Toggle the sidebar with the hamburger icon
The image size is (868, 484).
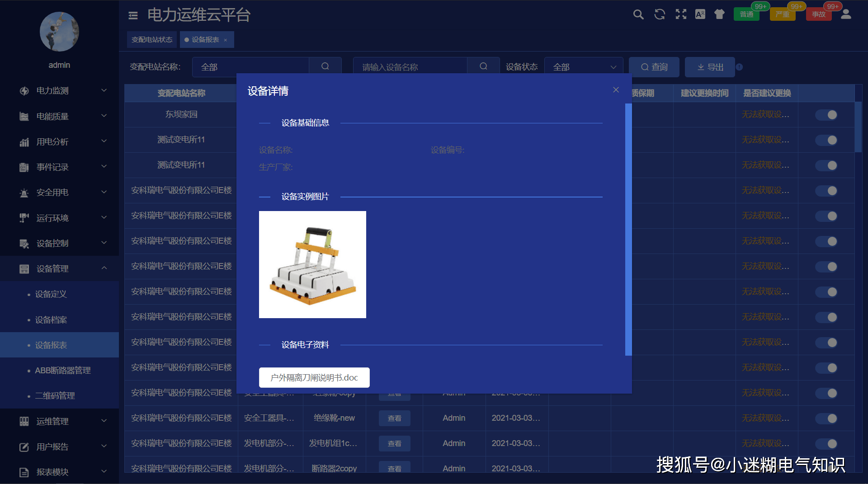[x=133, y=16]
